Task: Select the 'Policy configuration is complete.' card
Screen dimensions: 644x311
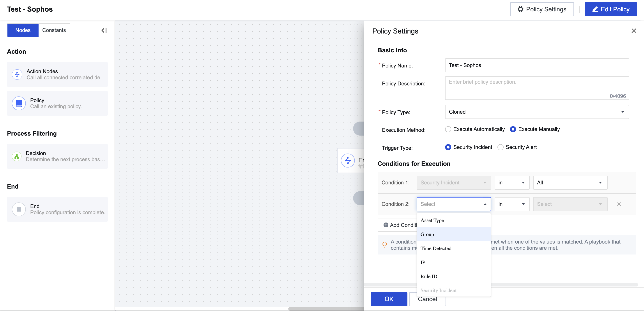Action: pos(57,209)
